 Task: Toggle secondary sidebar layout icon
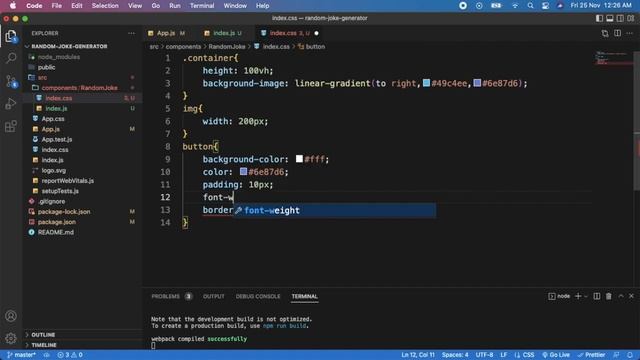coord(620,18)
